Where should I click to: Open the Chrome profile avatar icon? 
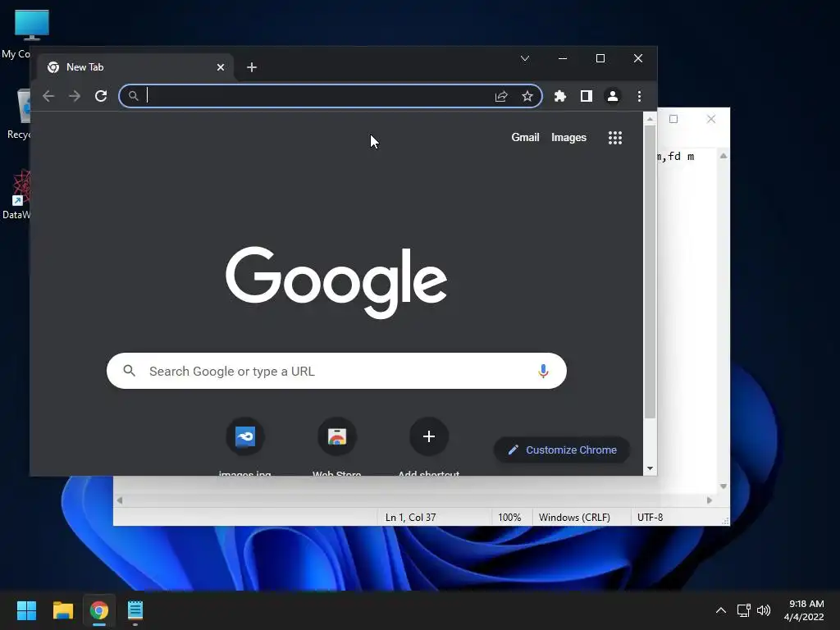tap(612, 96)
